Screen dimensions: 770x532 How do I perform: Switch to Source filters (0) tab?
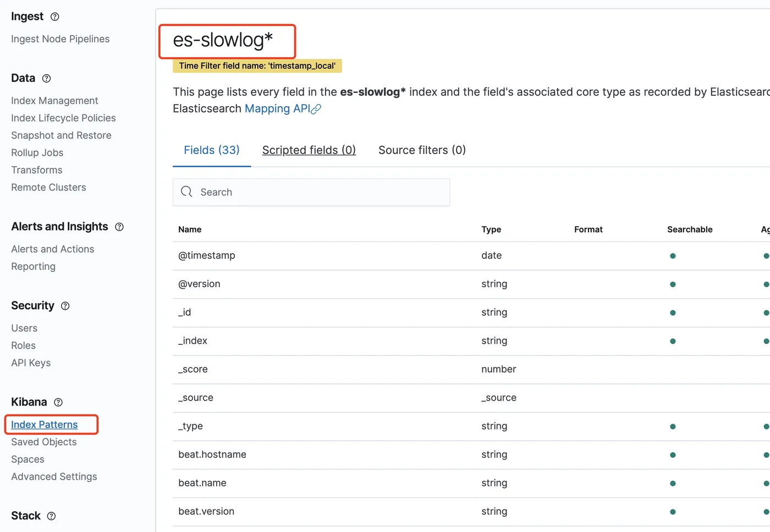coord(422,150)
